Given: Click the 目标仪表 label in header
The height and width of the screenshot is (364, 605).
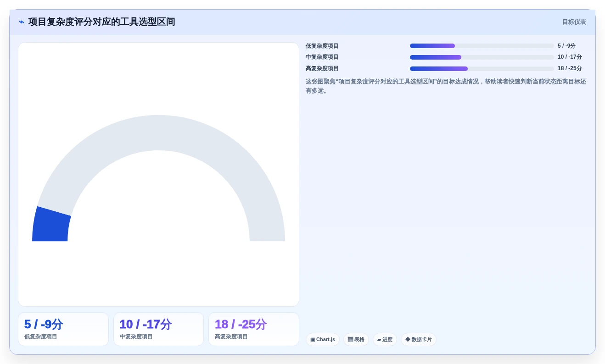Looking at the screenshot, I should [574, 22].
